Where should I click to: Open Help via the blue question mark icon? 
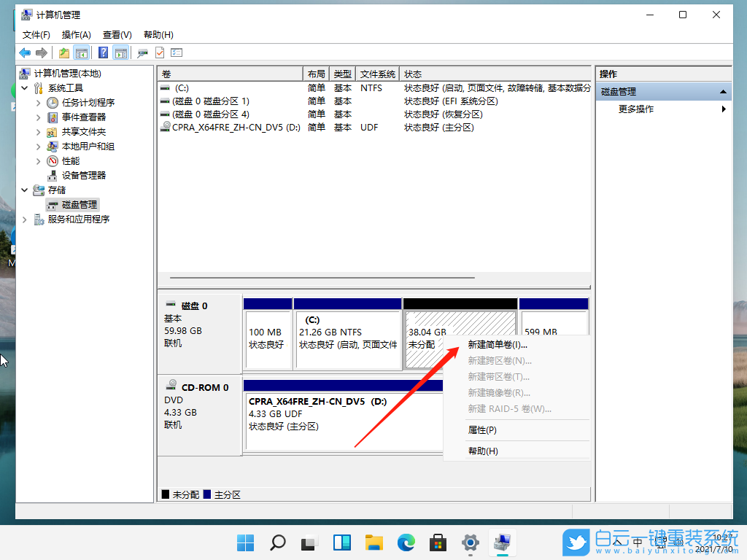[x=104, y=52]
